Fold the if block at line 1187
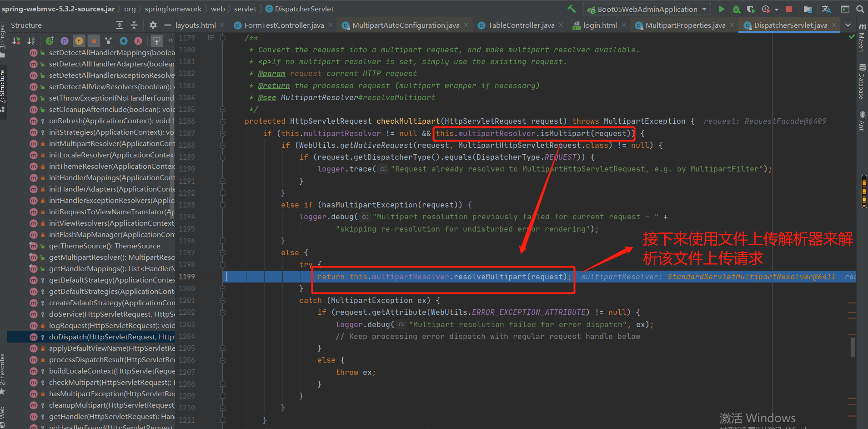This screenshot has width=868, height=429. [223, 133]
